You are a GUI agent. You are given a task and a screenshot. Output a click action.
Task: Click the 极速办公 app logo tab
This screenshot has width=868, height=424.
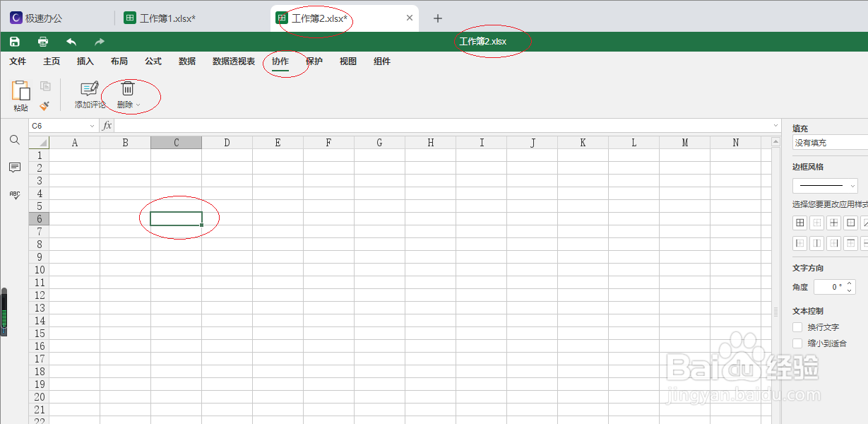37,18
